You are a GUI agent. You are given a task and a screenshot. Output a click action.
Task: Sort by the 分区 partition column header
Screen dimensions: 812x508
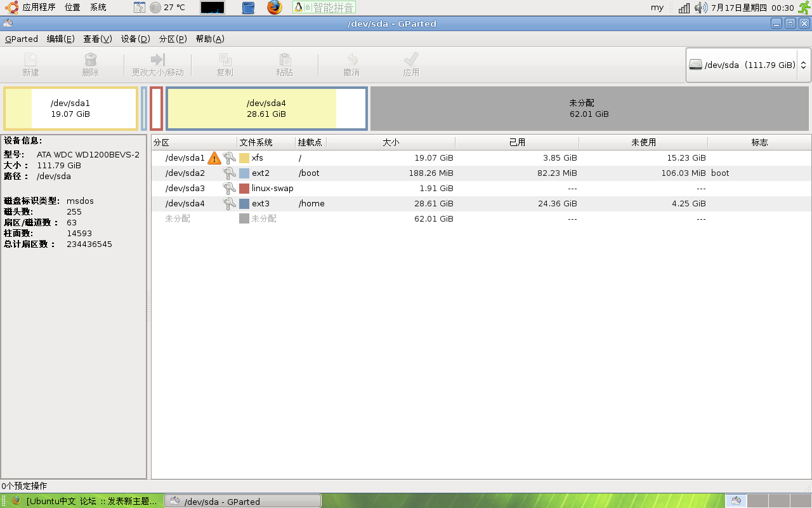point(194,142)
